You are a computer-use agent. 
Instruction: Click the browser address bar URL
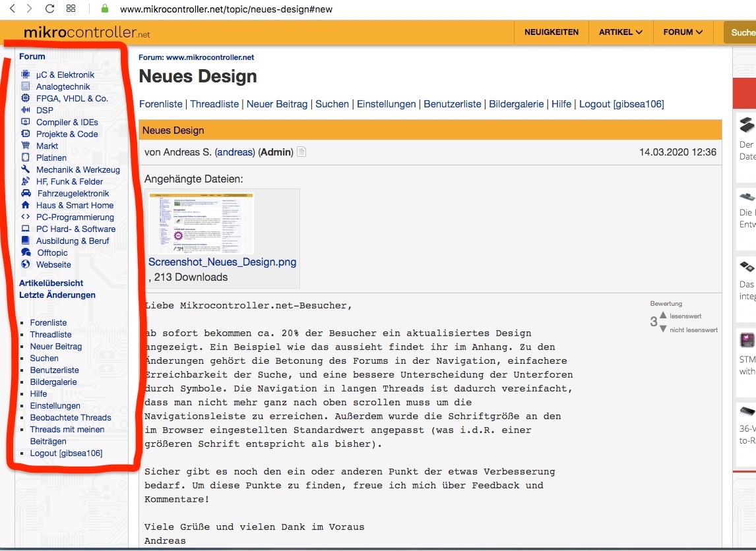226,9
